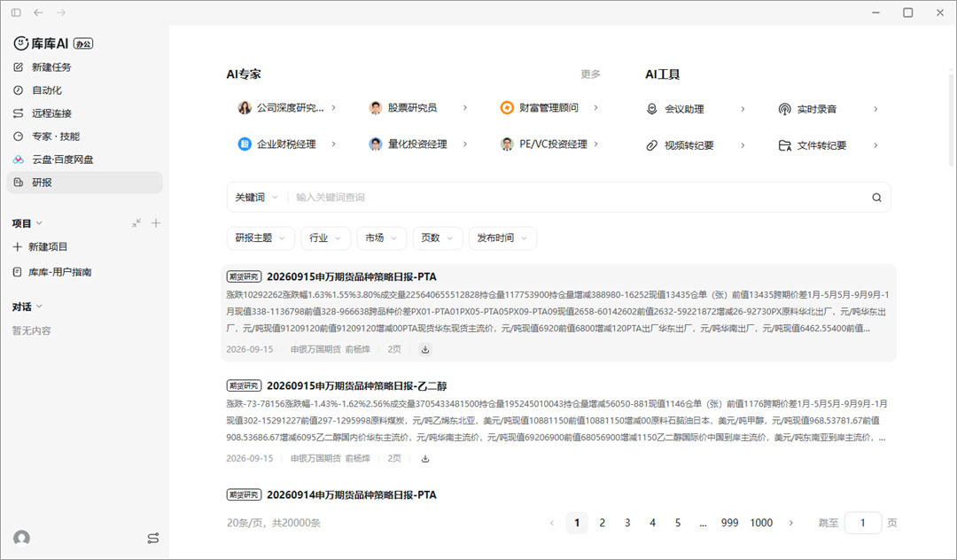Navigate back with left arrow
Screen dimensions: 957x560
coord(38,12)
